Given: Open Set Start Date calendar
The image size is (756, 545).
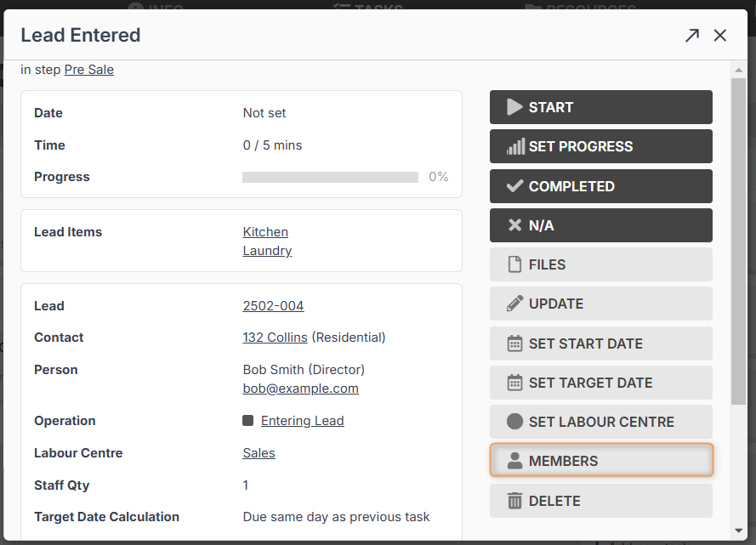Looking at the screenshot, I should [x=600, y=343].
